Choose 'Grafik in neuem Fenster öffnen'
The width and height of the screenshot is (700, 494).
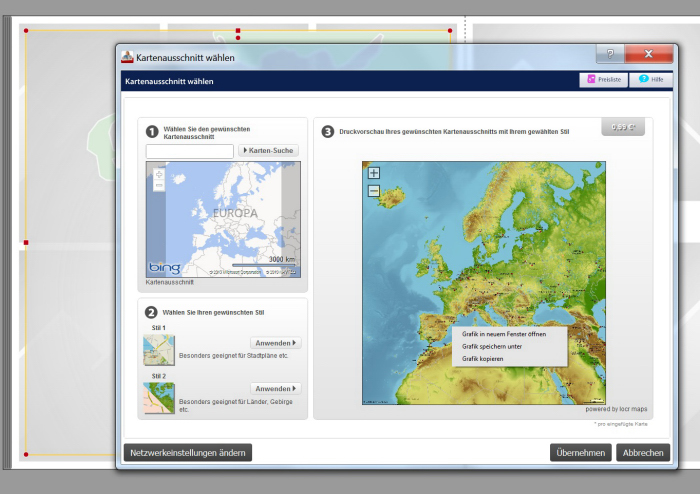coord(503,334)
